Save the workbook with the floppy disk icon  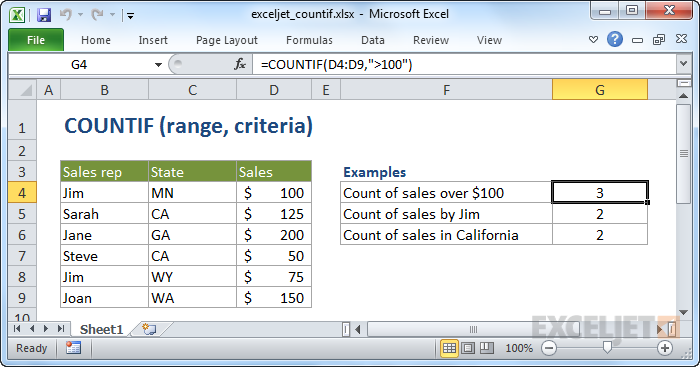[x=43, y=15]
